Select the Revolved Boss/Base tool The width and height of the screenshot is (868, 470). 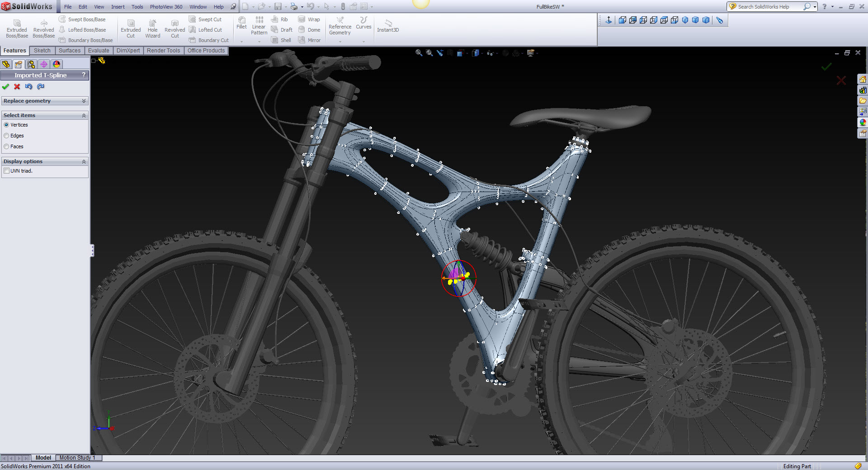tap(44, 29)
